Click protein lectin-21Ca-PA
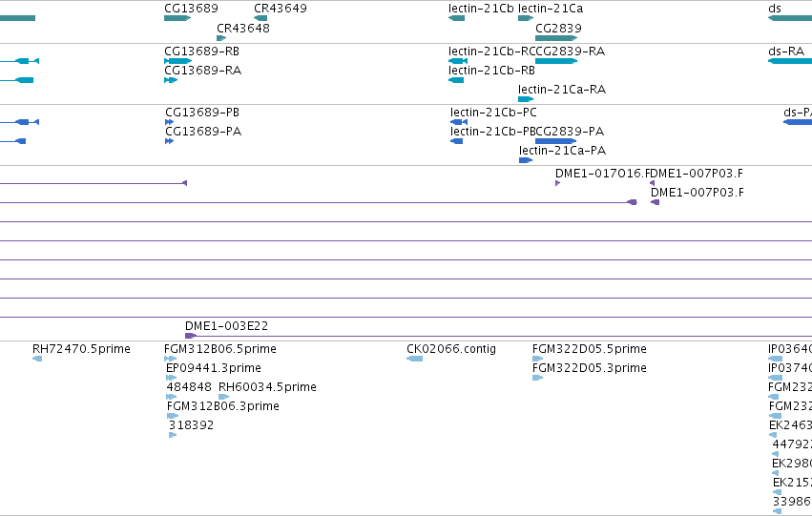The height and width of the screenshot is (516, 812). (526, 160)
